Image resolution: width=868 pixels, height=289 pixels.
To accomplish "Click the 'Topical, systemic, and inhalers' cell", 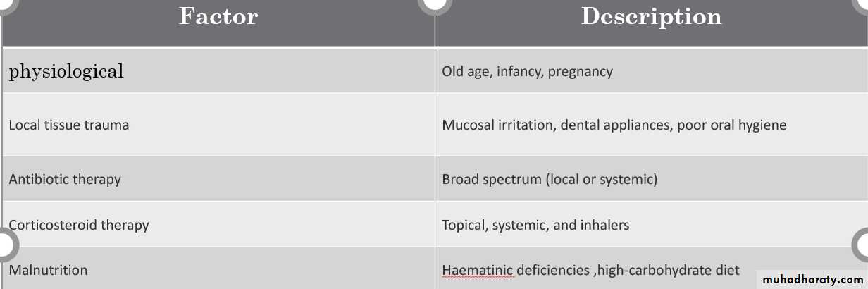I will (535, 226).
